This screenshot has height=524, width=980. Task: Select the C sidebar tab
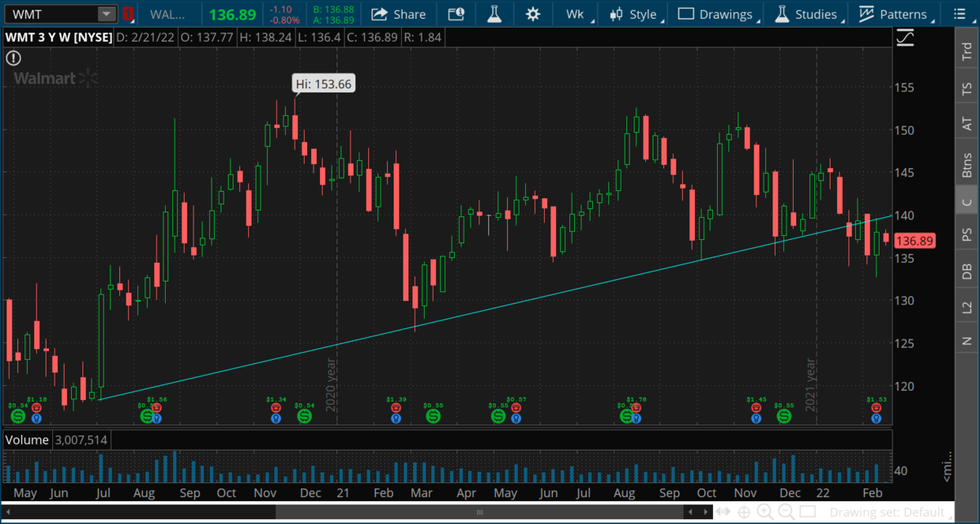(967, 202)
